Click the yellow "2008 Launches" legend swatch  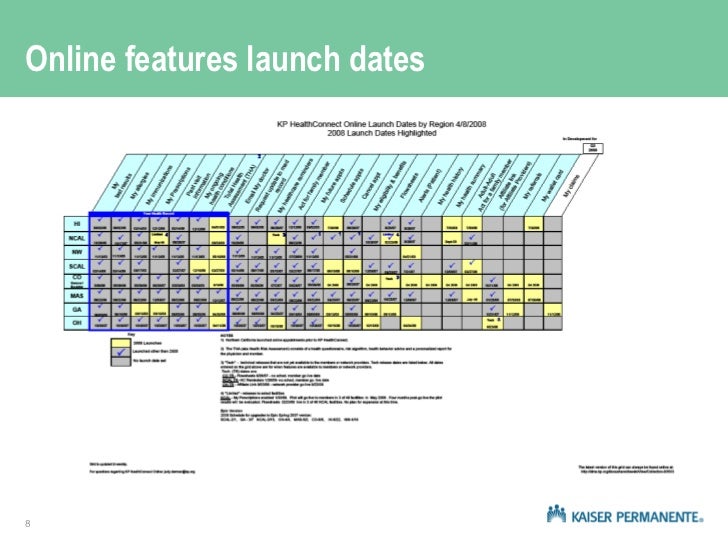[121, 343]
